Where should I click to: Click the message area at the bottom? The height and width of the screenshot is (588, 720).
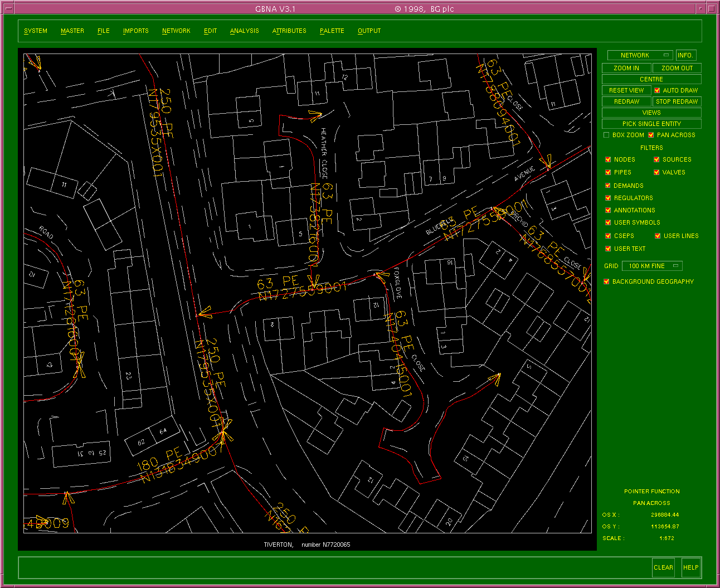[334, 567]
